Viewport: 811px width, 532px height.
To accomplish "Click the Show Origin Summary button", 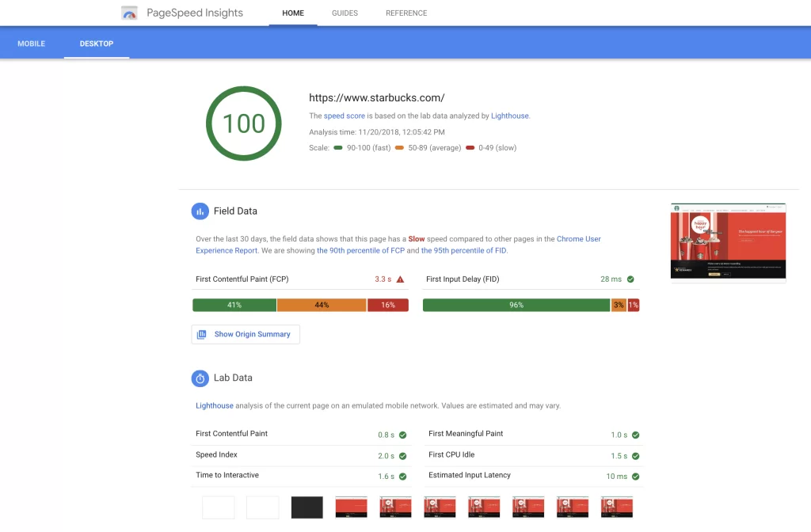I will [246, 335].
